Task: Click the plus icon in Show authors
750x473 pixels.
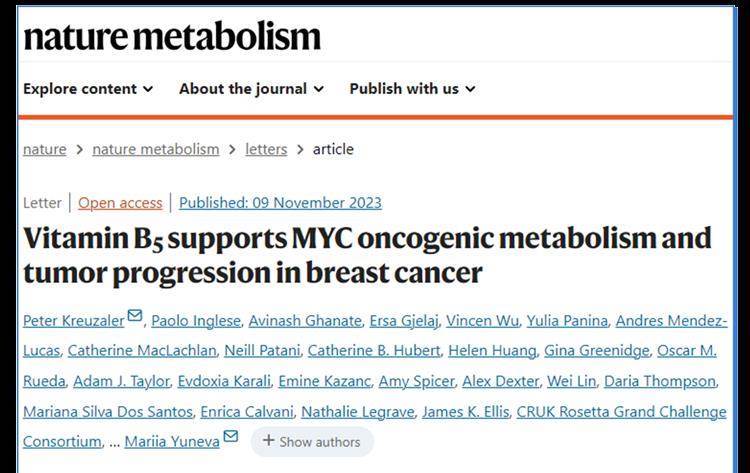Action: tap(269, 440)
